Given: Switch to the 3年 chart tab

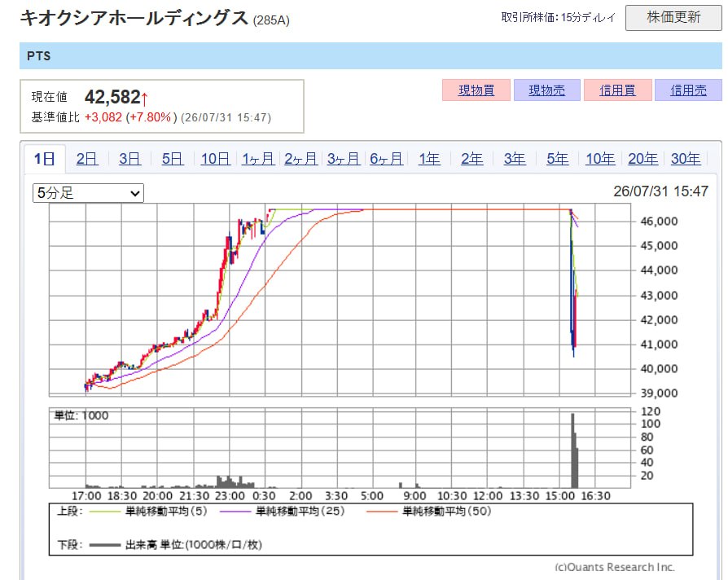Looking at the screenshot, I should click(x=515, y=159).
